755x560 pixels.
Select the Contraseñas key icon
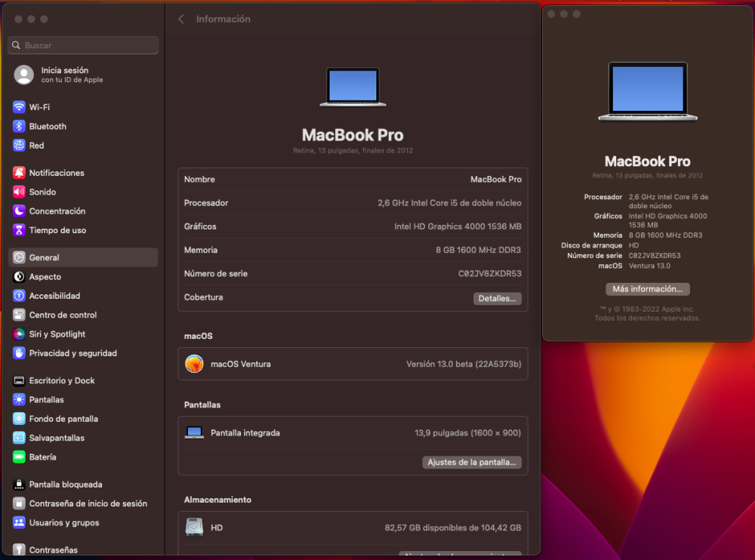19,549
